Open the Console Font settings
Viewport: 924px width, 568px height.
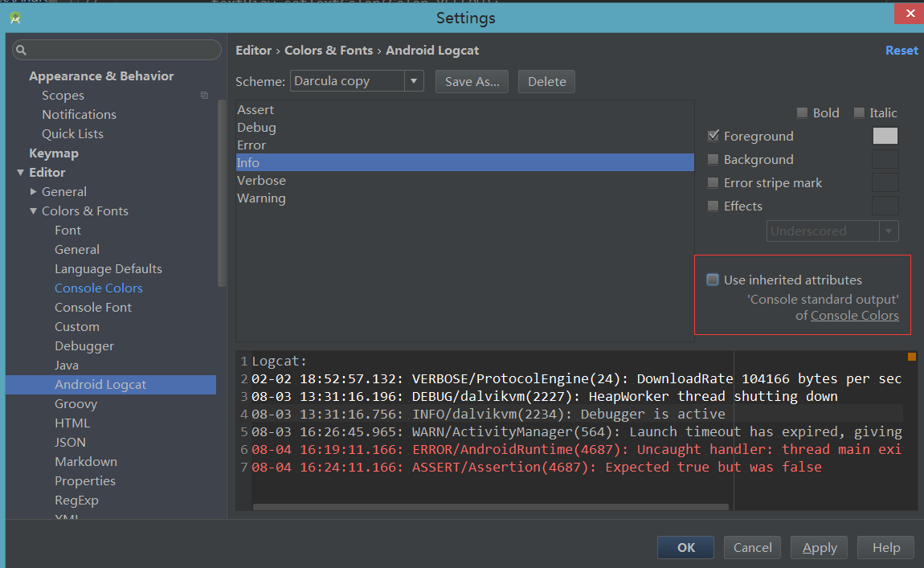click(93, 308)
